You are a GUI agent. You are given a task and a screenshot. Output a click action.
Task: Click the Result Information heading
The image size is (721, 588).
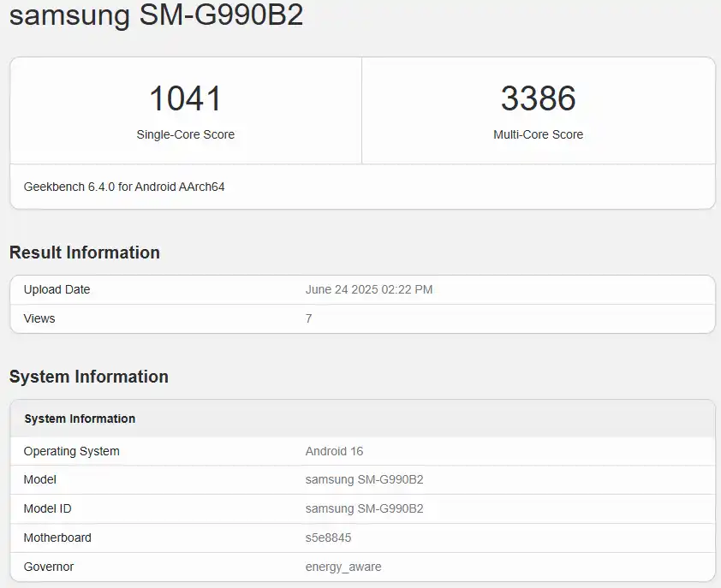pos(85,252)
